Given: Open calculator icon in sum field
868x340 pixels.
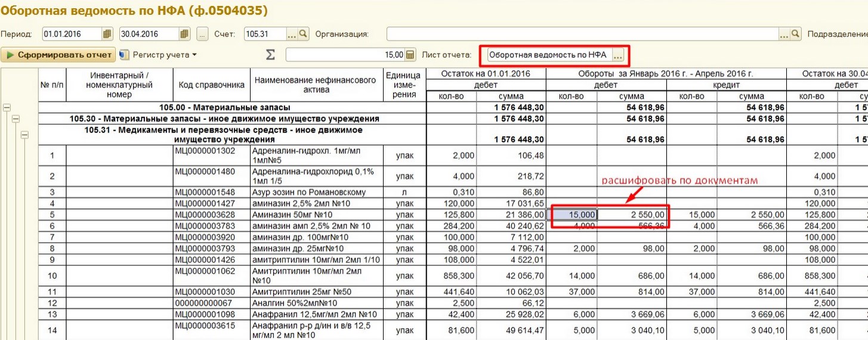Looking at the screenshot, I should click(410, 55).
